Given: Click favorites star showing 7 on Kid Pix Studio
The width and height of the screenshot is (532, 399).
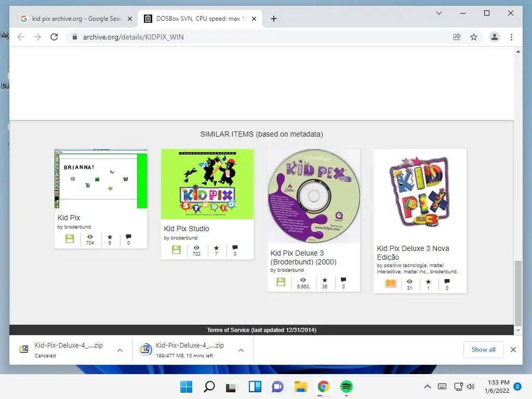Looking at the screenshot, I should [217, 248].
